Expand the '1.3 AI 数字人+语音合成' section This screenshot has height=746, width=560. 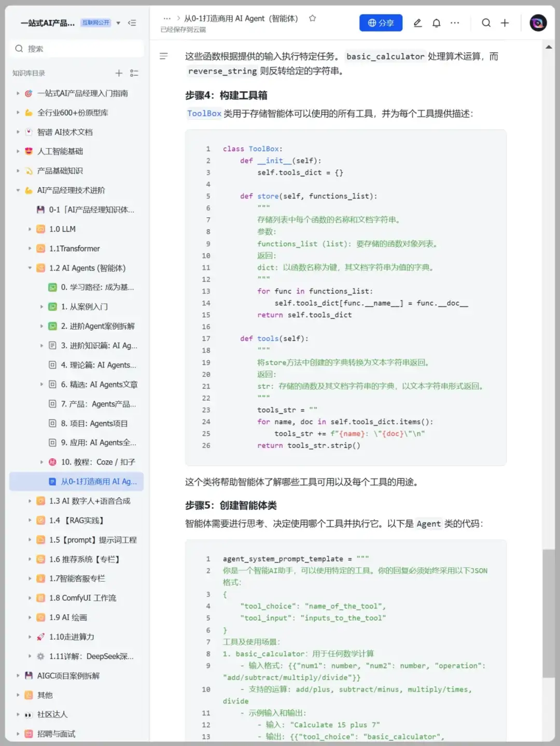pos(30,501)
